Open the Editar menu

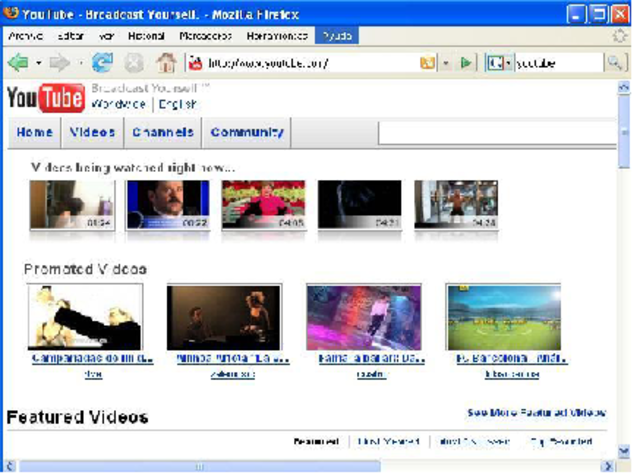click(70, 36)
